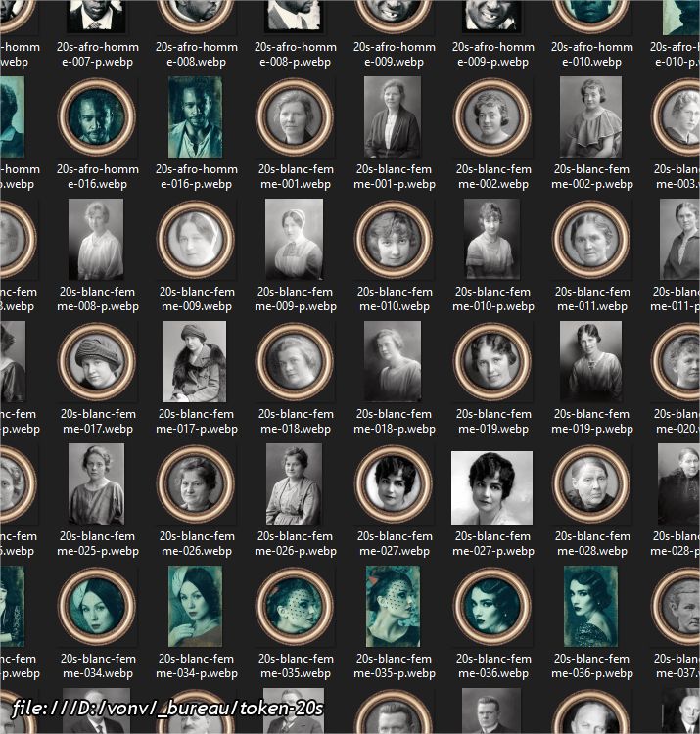Open the 20s-blanc-femme-001-p.webp portrait
This screenshot has height=734, width=700.
coord(393,117)
